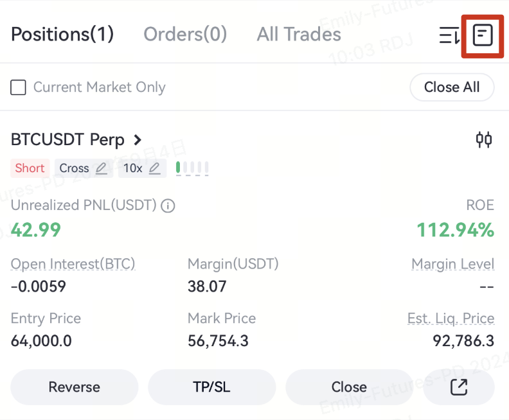Edit the 10x leverage pencil icon
This screenshot has width=509, height=420.
154,168
